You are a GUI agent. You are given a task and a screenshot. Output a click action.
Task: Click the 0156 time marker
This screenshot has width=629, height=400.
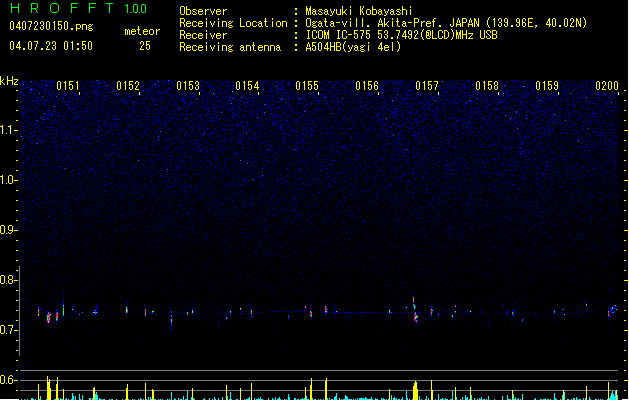coord(367,86)
